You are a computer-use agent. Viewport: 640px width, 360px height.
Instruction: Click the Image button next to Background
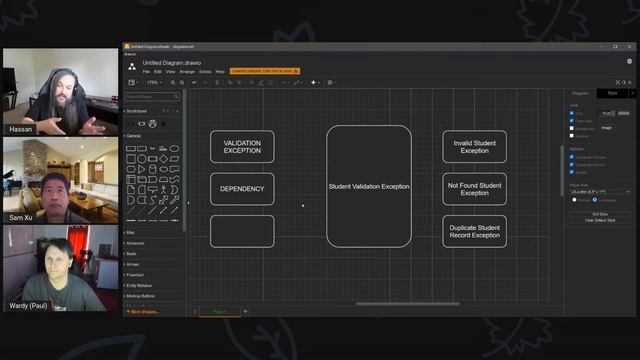point(606,128)
